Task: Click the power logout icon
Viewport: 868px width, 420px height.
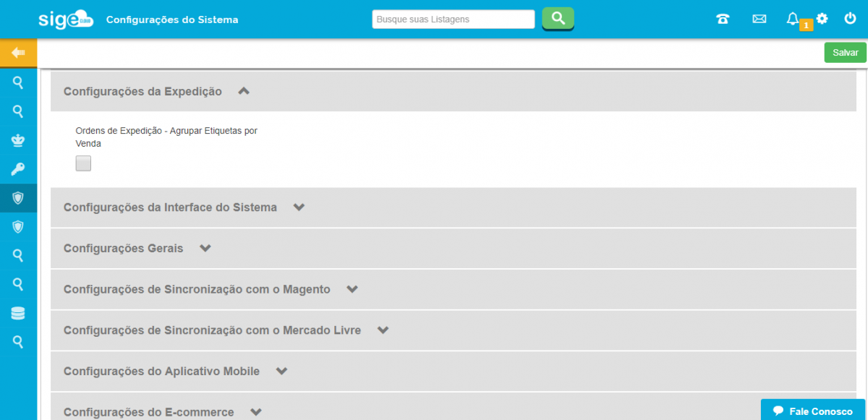Action: click(850, 19)
